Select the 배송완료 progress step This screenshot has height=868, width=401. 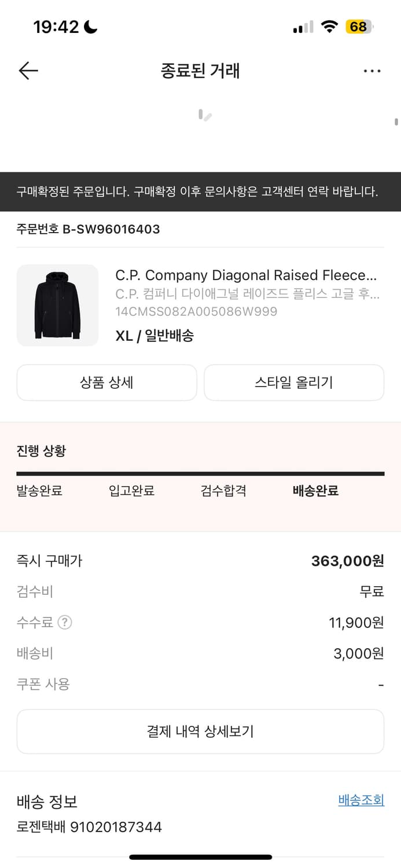tap(315, 491)
